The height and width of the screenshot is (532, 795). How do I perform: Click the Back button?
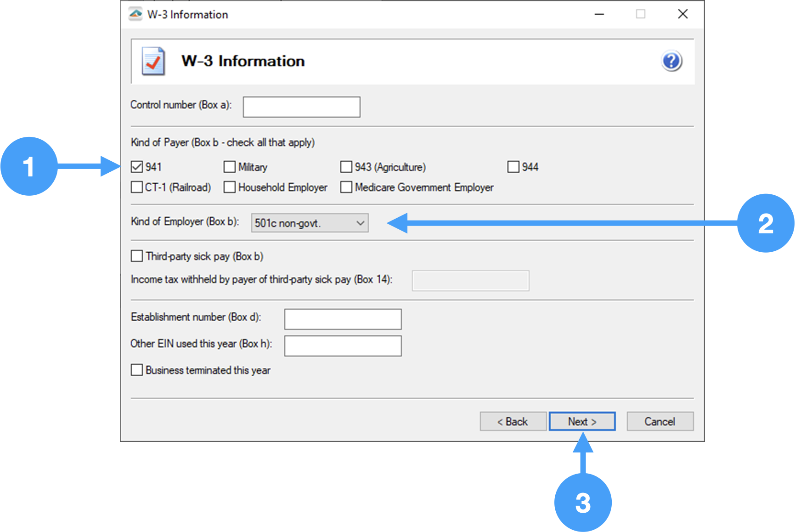click(x=513, y=421)
